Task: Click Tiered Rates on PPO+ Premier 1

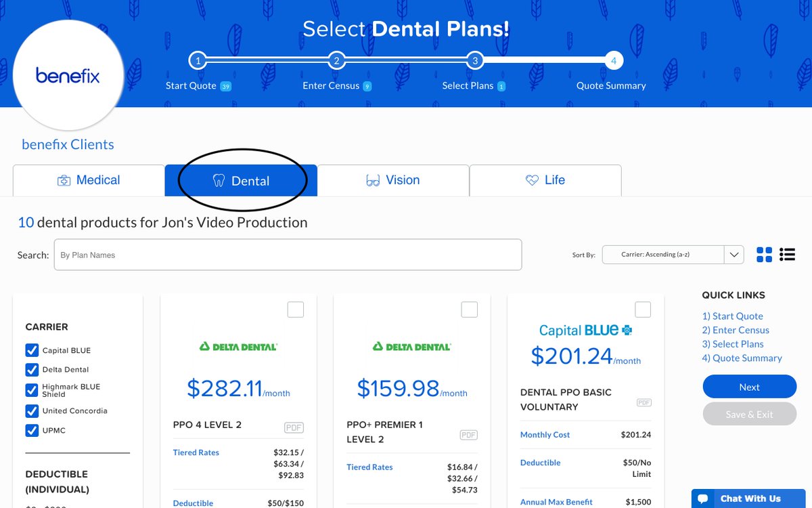Action: click(369, 467)
